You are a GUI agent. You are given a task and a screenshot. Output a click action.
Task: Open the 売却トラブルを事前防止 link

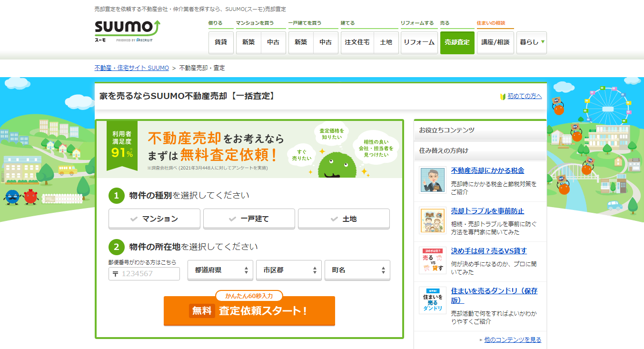pos(487,211)
